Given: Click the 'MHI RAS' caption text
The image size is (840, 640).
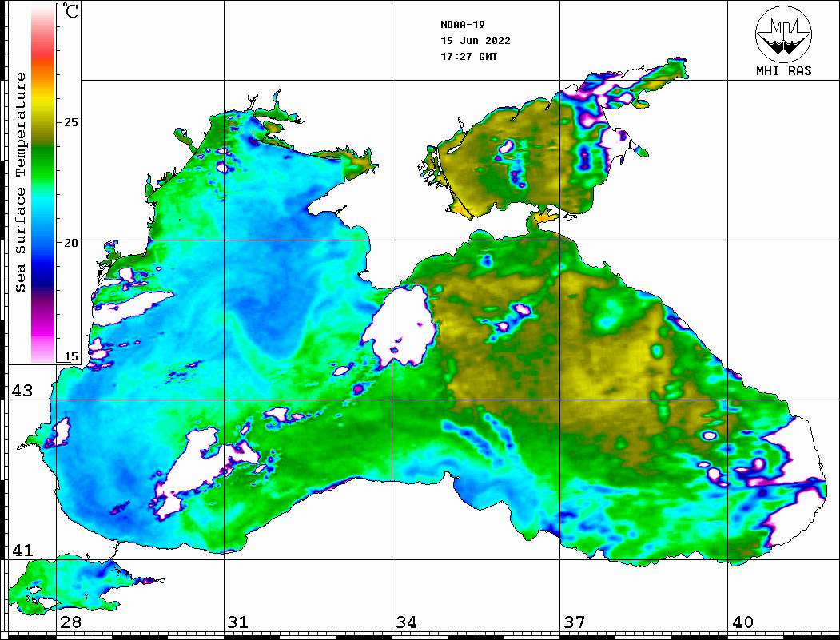Looking at the screenshot, I should pyautogui.click(x=784, y=70).
